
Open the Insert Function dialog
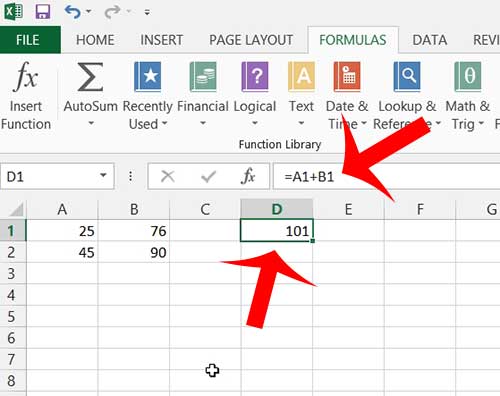coord(26,95)
